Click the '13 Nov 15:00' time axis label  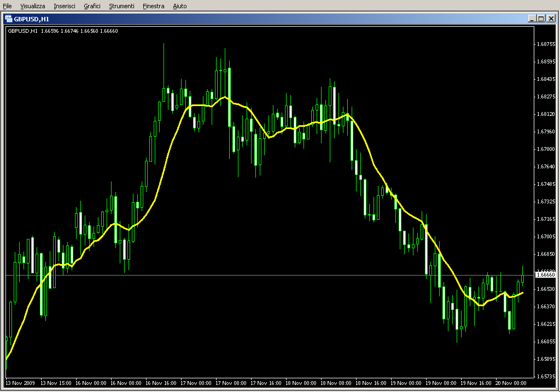click(56, 383)
